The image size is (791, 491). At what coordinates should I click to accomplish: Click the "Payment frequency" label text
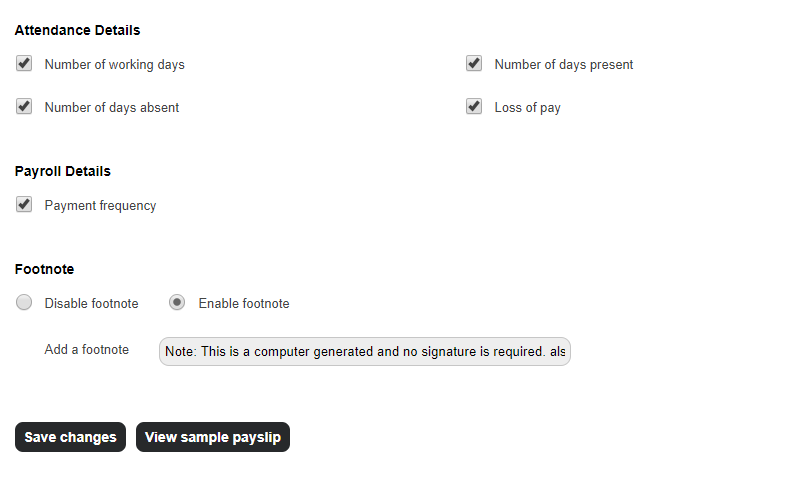[x=100, y=206]
